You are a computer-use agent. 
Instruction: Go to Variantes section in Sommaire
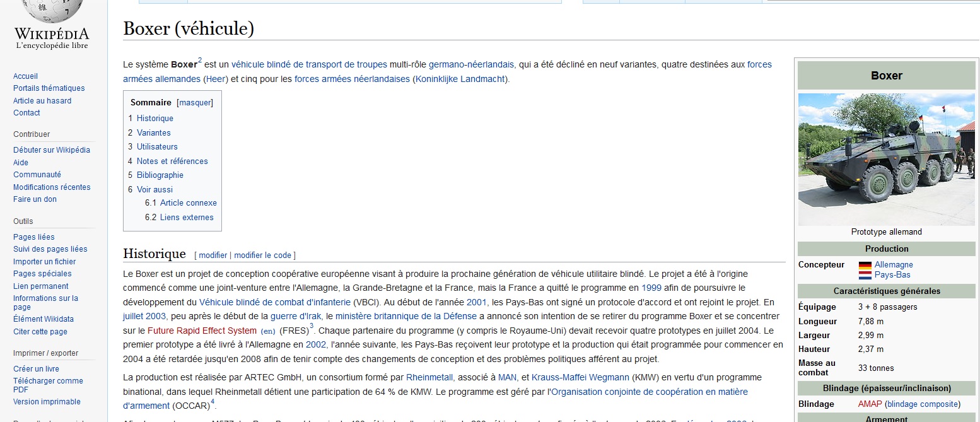click(153, 132)
